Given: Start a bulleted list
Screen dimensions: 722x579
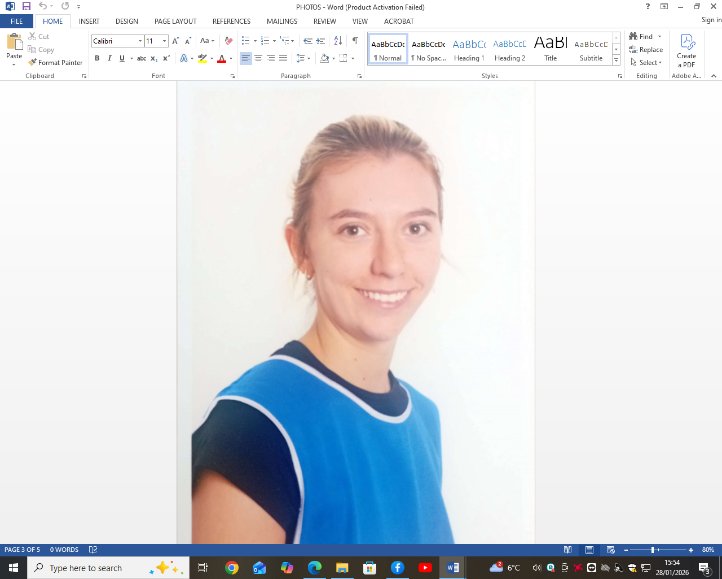Looking at the screenshot, I should coord(246,41).
